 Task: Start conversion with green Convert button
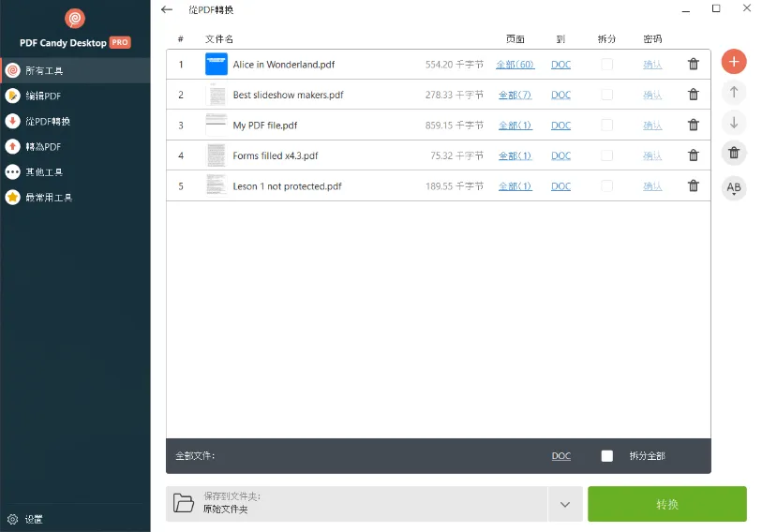point(666,504)
